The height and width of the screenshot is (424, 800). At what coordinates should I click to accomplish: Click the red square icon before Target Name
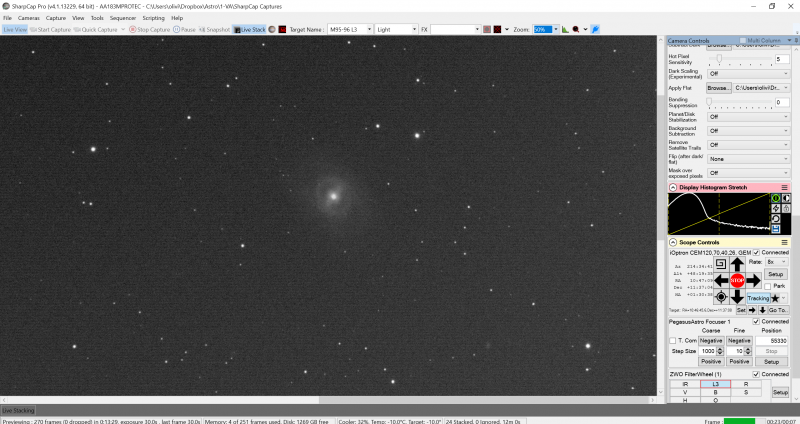coord(282,30)
